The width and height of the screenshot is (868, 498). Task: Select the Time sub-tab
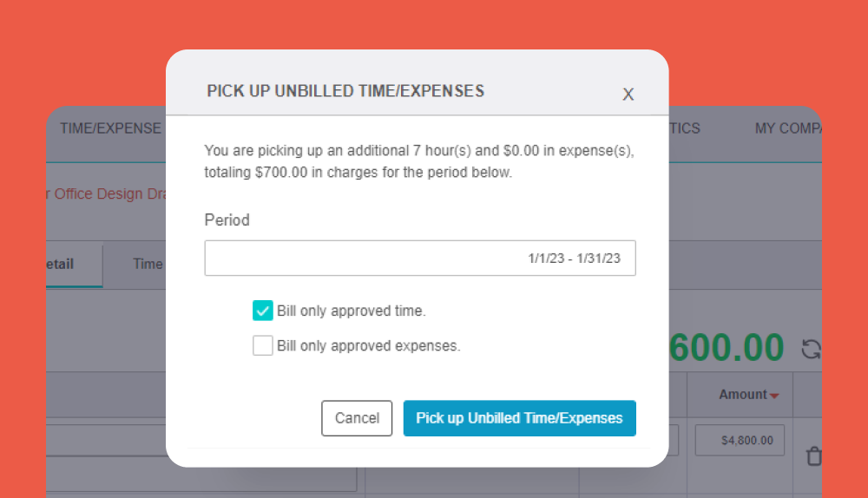(x=148, y=264)
